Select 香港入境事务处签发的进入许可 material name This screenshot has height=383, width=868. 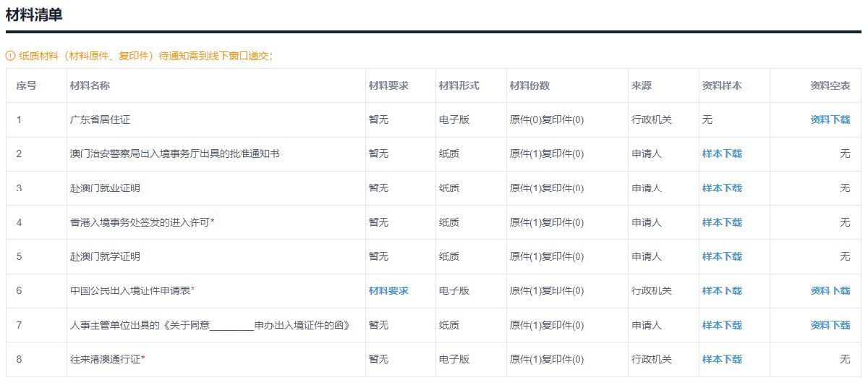140,222
